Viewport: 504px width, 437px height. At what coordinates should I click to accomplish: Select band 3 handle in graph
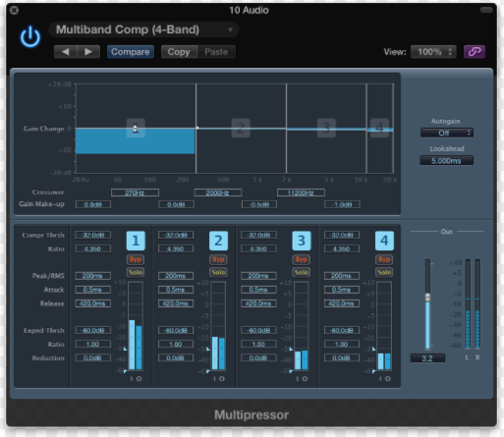point(326,128)
